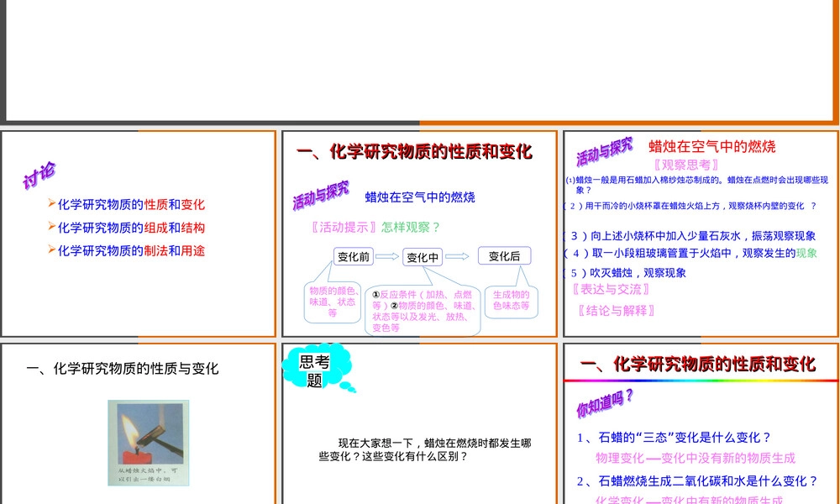Select the candle flame photo on the slide

pos(149,443)
